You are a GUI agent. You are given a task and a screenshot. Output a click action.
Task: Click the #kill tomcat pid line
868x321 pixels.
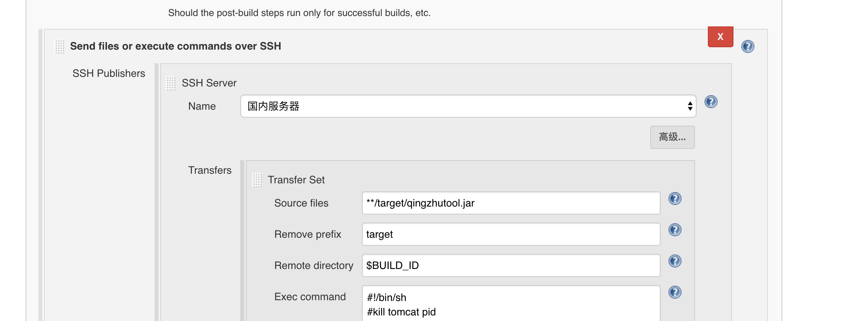point(400,312)
